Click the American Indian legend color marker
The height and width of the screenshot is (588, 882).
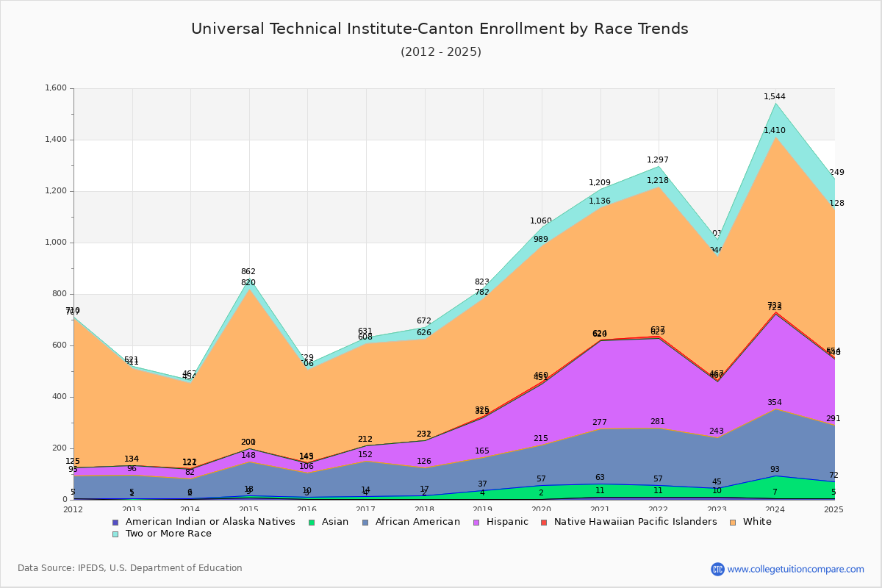point(115,522)
